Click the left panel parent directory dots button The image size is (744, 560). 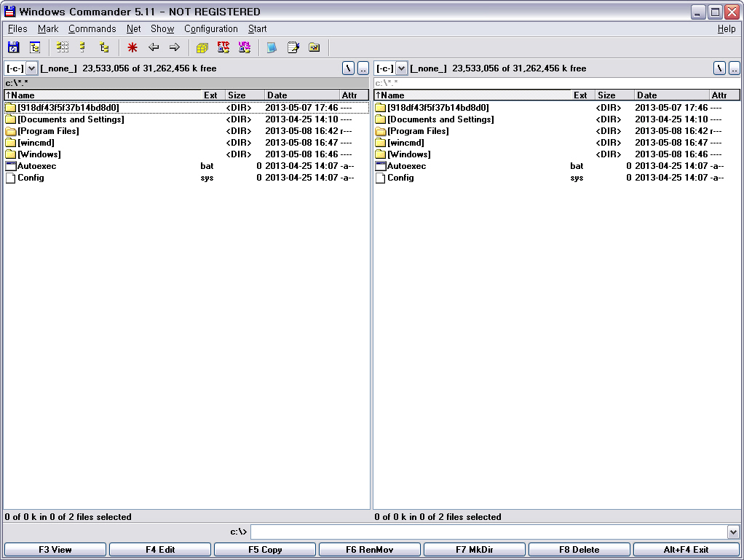pyautogui.click(x=363, y=68)
